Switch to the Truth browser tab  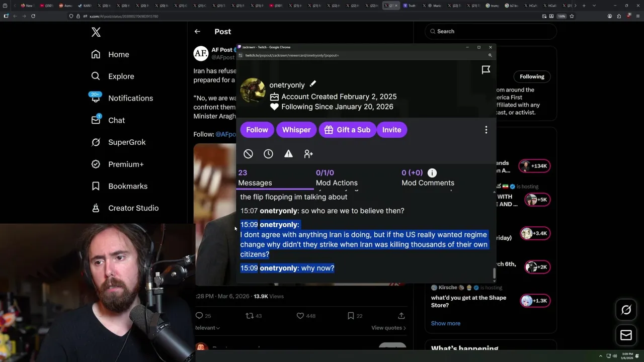point(410,6)
